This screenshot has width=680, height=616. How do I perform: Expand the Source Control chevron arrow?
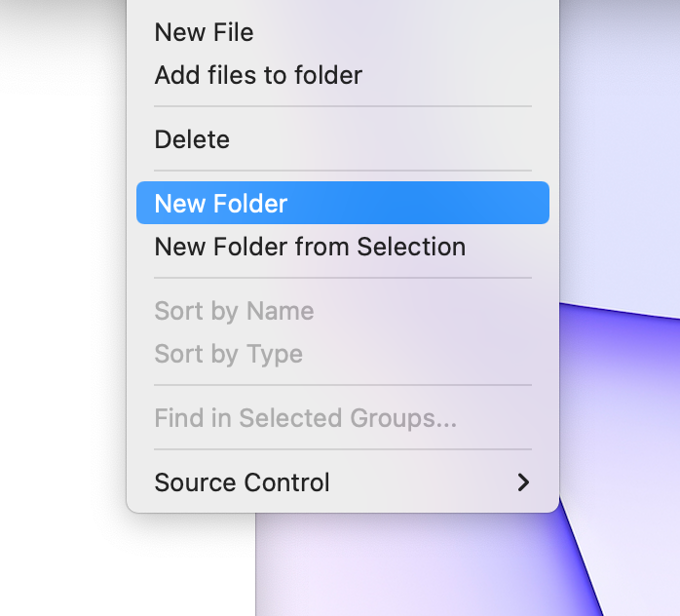click(x=523, y=482)
